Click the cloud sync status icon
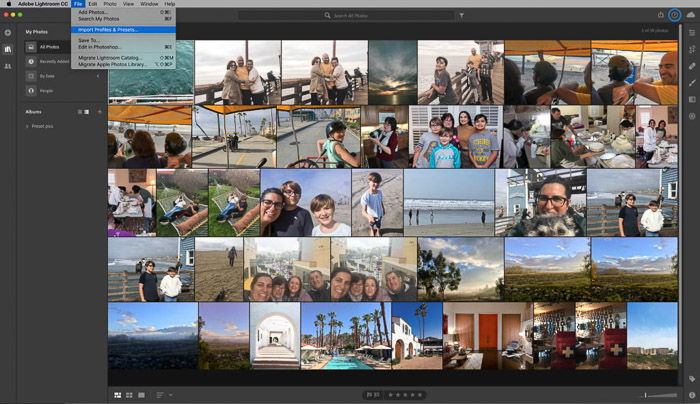Image resolution: width=700 pixels, height=404 pixels. pyautogui.click(x=691, y=15)
